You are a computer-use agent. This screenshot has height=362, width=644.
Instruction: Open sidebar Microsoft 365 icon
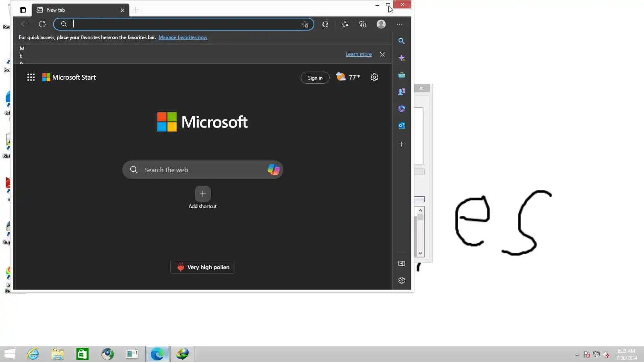[x=402, y=109]
